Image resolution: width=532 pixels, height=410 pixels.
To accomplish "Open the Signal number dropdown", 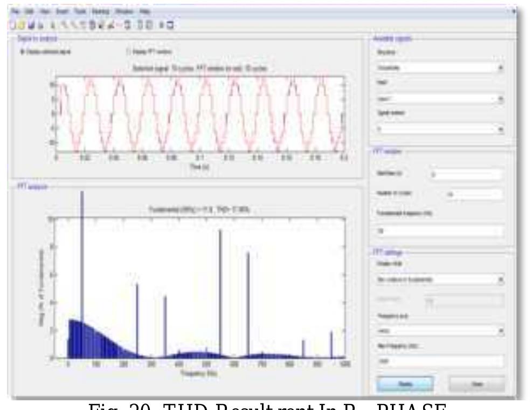I will pyautogui.click(x=440, y=129).
